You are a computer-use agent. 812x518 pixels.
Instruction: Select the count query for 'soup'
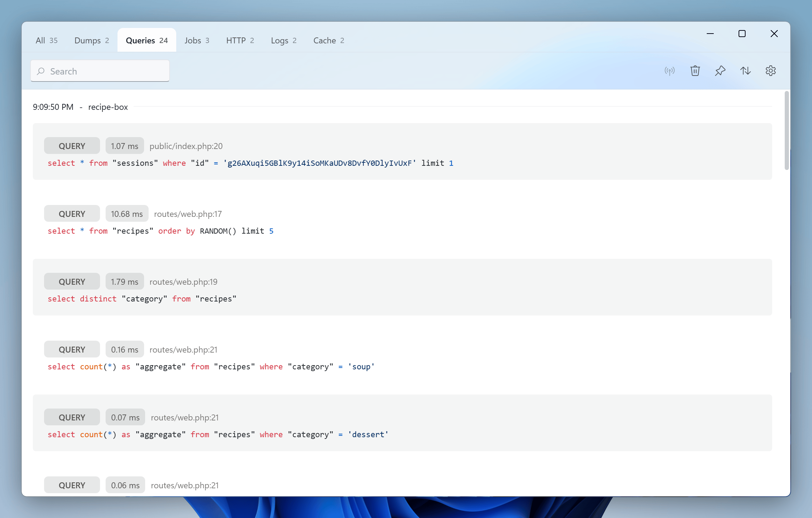(211, 367)
